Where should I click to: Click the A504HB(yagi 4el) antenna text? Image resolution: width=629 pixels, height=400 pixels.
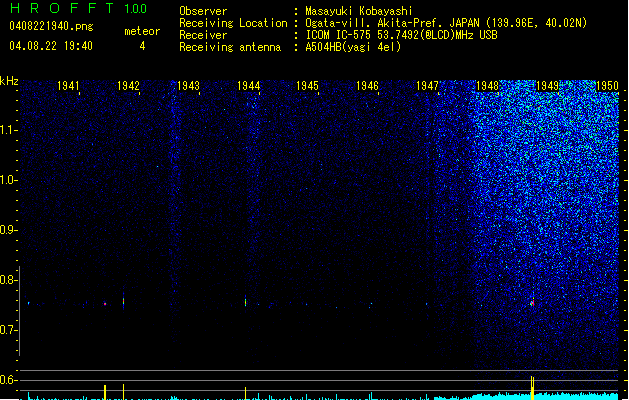(x=353, y=47)
